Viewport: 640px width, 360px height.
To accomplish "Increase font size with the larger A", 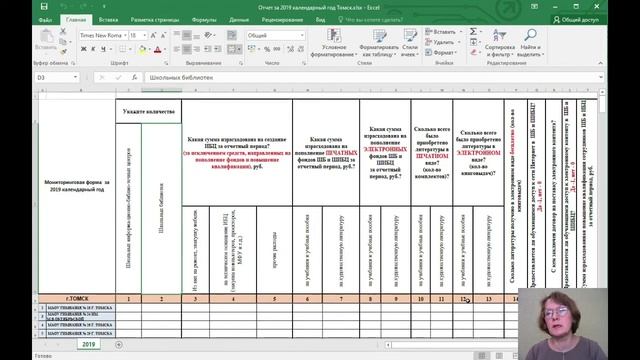I will pyautogui.click(x=153, y=36).
